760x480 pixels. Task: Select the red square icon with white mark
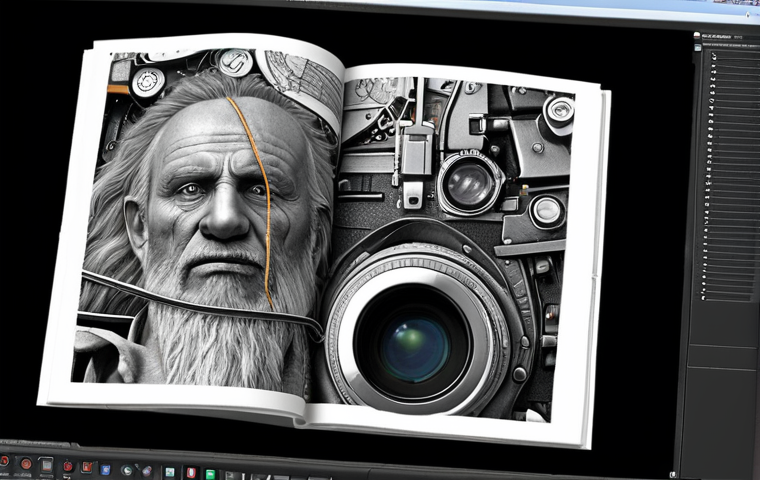86,467
